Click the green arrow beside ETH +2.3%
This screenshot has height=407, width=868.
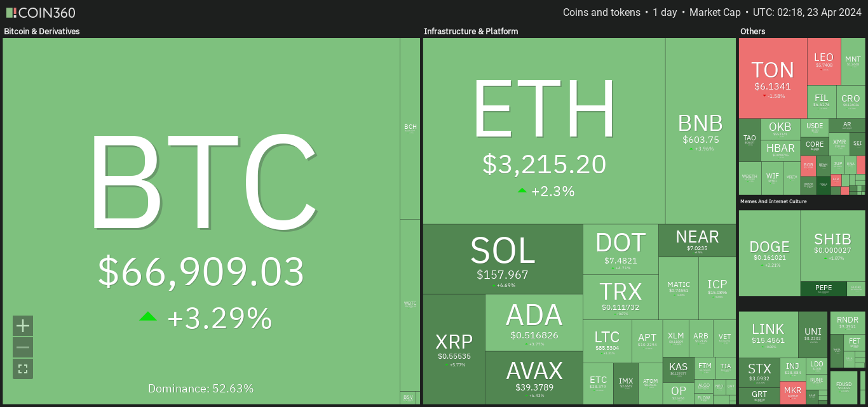(x=522, y=190)
